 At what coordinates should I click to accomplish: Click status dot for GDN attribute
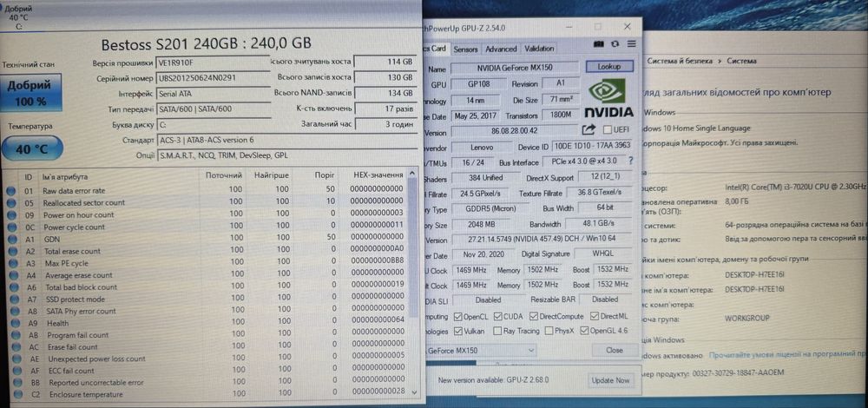[x=11, y=239]
